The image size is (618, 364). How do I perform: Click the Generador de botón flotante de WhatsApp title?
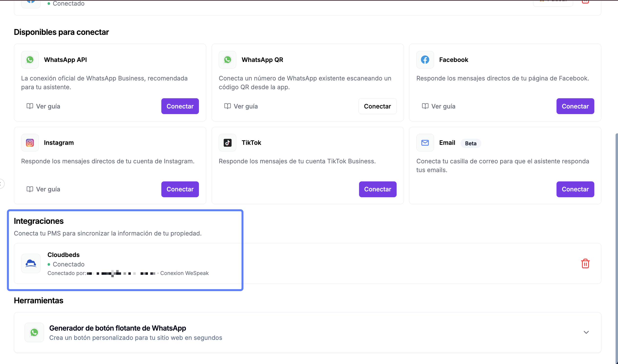(x=118, y=328)
